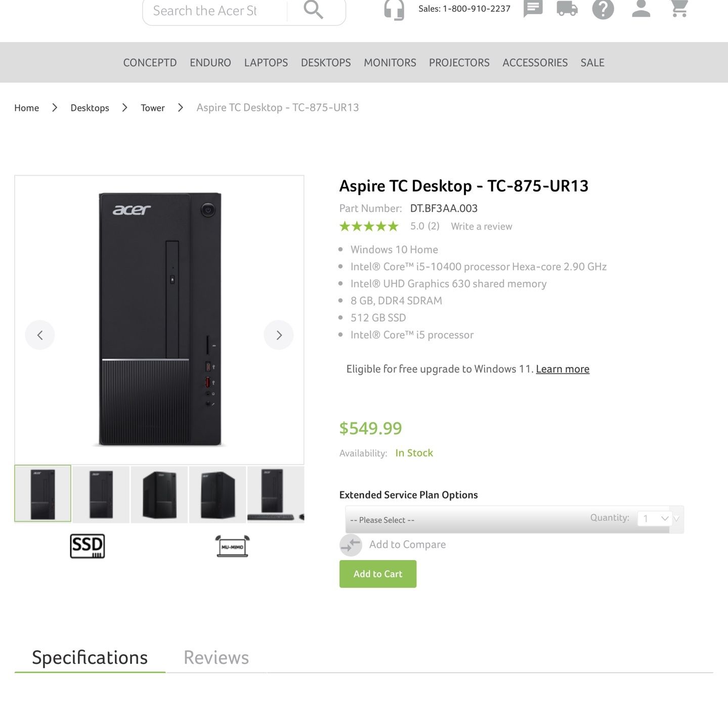728x728 pixels.
Task: Select the third angled-view thumbnail
Action: click(159, 494)
